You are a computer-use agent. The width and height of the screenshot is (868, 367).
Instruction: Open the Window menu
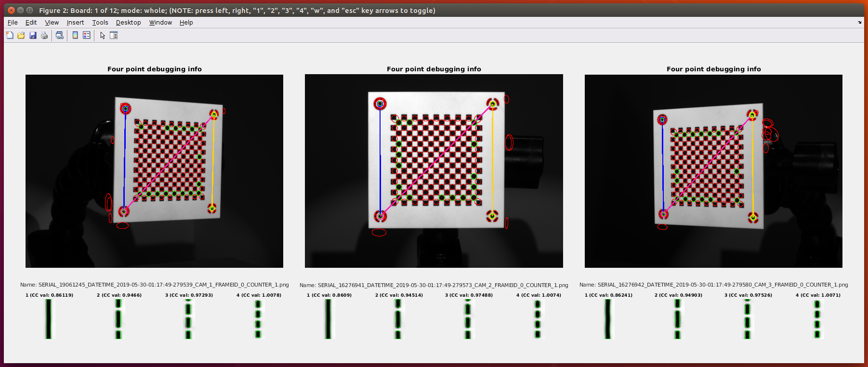point(160,22)
